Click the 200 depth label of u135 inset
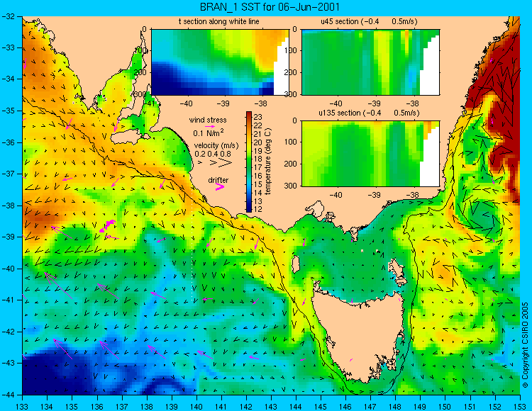This screenshot has width=532, height=411. [x=291, y=164]
